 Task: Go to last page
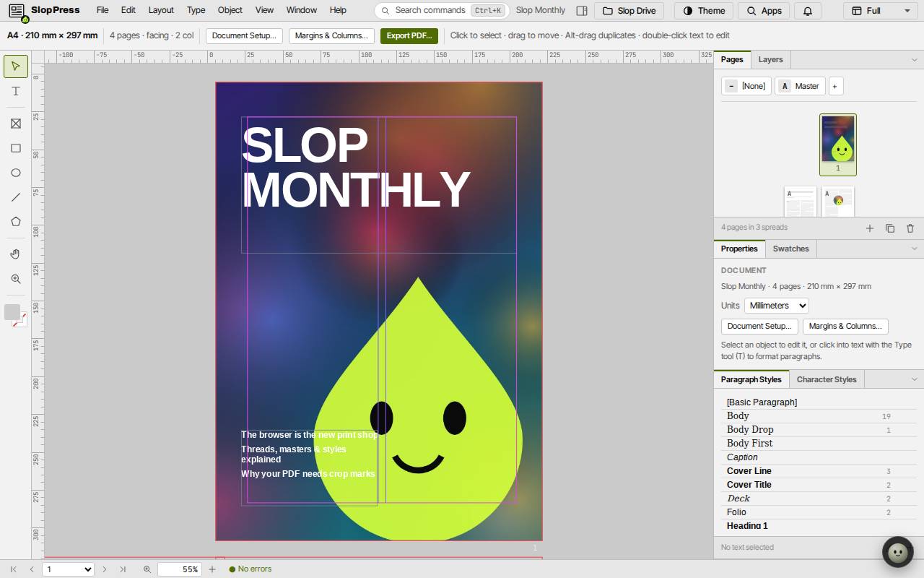click(123, 569)
